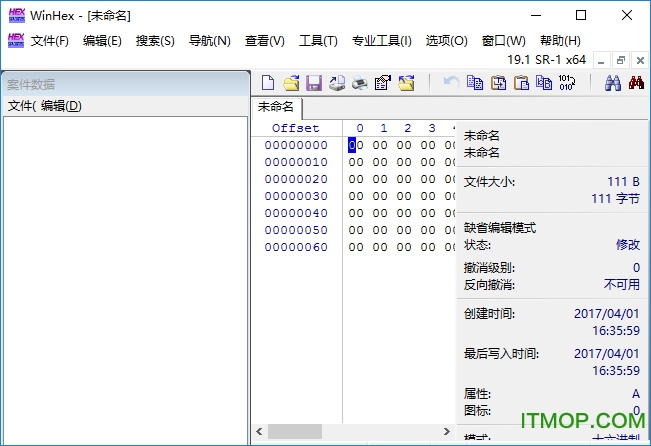Open the 帮助(H) menu

560,41
